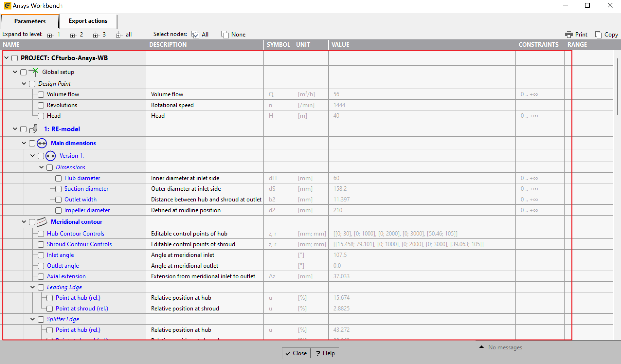
Task: Click expand to level 1 icon
Action: (x=50, y=35)
